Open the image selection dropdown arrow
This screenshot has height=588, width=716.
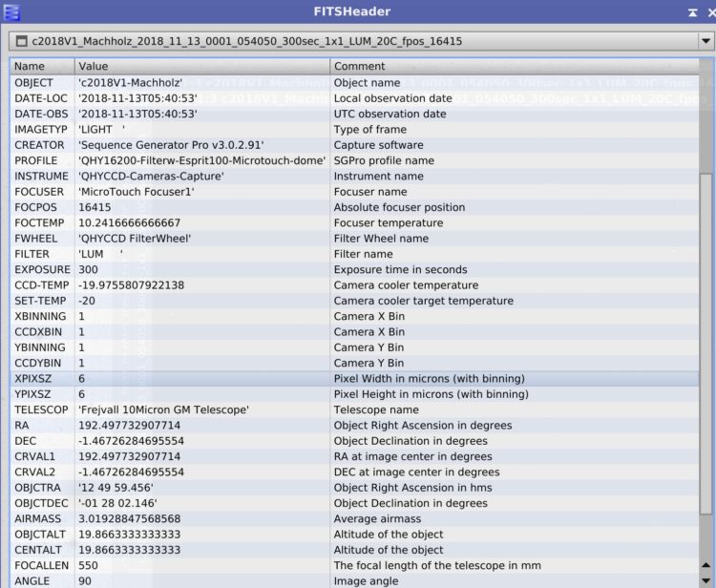click(x=705, y=41)
